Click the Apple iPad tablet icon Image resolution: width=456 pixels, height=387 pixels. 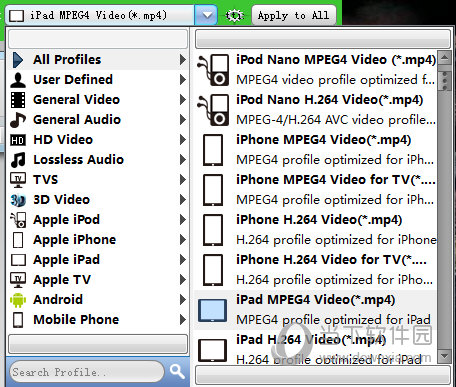[18, 260]
